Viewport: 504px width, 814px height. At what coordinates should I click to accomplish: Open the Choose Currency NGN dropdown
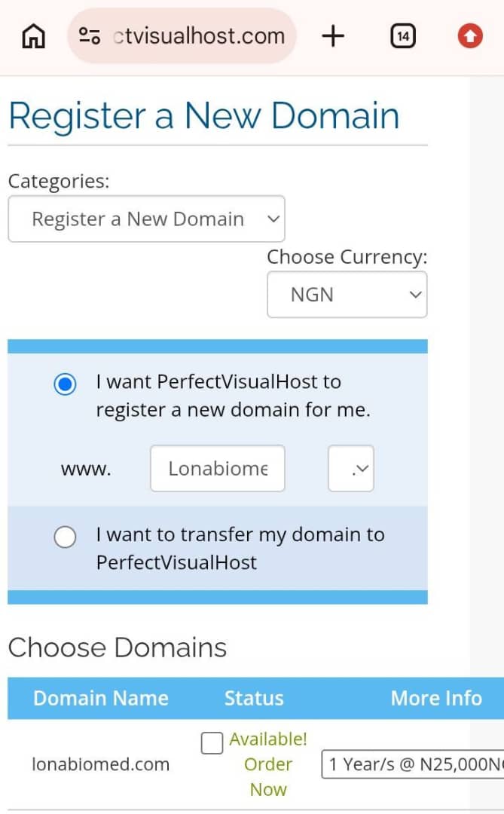(347, 295)
